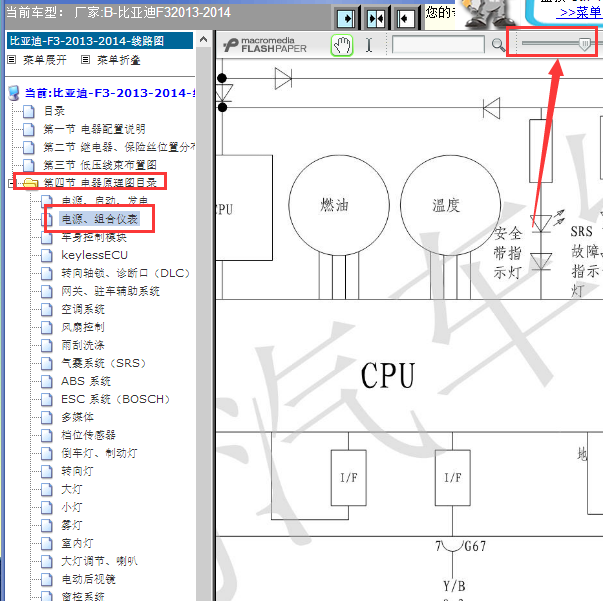Click the tree panel vertical scrollbar track
603x601 pixels.
pos(203,323)
